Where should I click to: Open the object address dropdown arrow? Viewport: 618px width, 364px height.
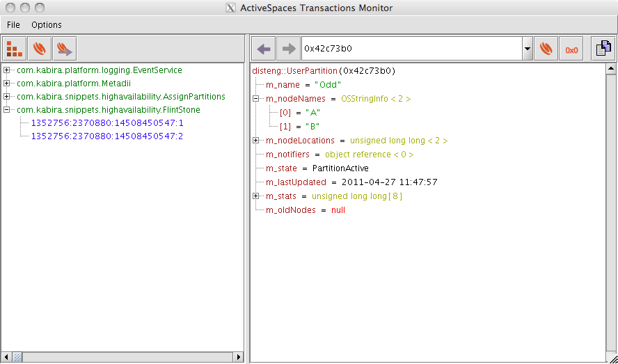click(x=527, y=49)
